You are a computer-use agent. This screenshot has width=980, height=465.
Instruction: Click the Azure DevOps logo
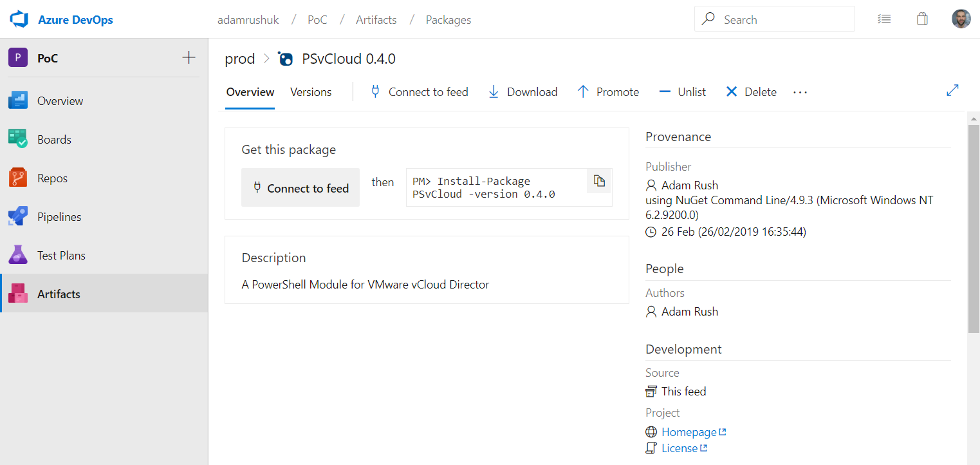pyautogui.click(x=19, y=19)
